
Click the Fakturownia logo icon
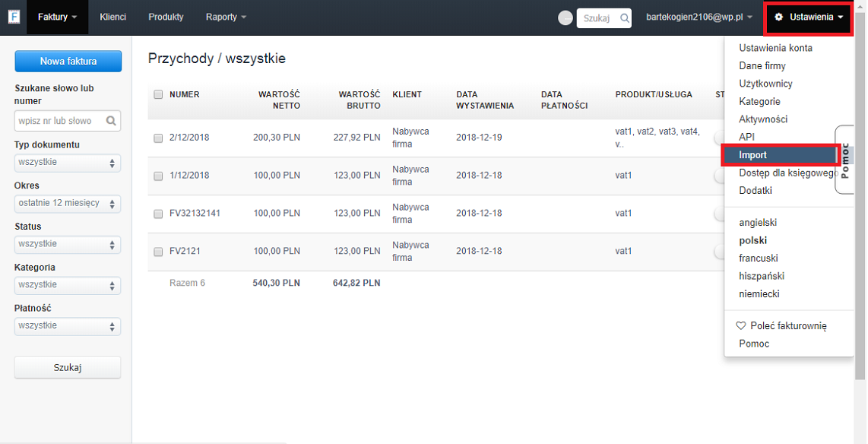(x=14, y=17)
